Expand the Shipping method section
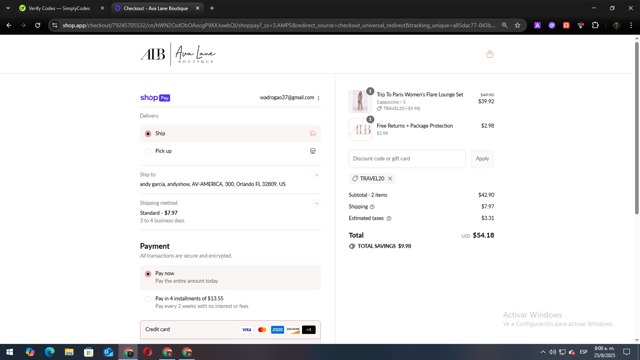The width and height of the screenshot is (640, 360). [316, 203]
